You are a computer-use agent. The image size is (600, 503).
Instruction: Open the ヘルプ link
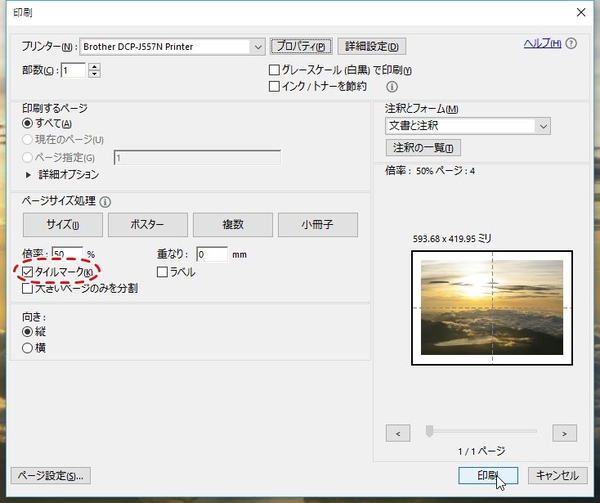[542, 44]
